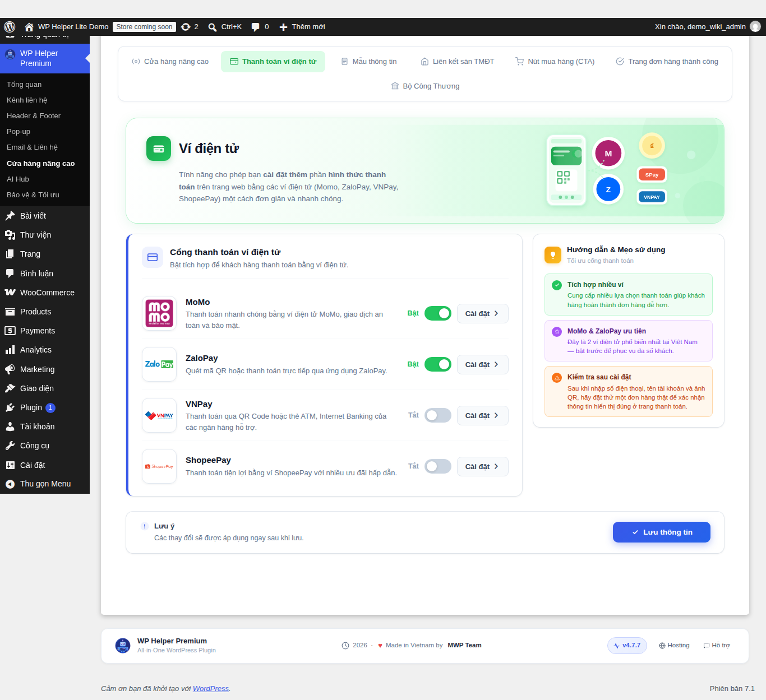Click the plus icon for Thêm mới

point(283,27)
